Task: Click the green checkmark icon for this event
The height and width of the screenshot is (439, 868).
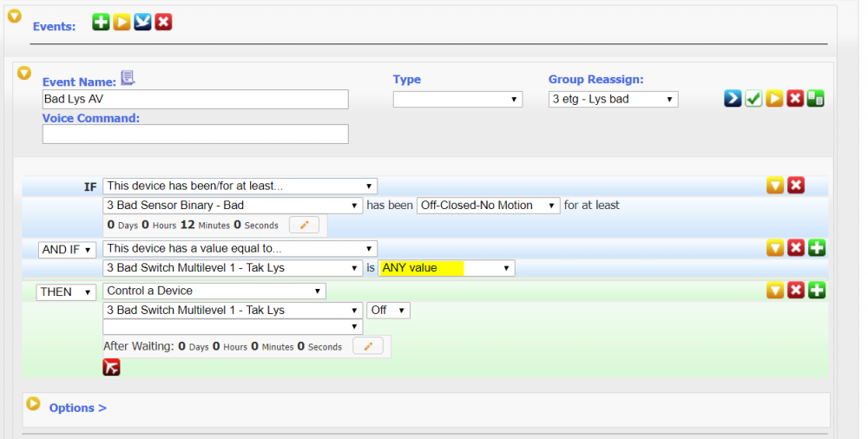Action: tap(753, 99)
